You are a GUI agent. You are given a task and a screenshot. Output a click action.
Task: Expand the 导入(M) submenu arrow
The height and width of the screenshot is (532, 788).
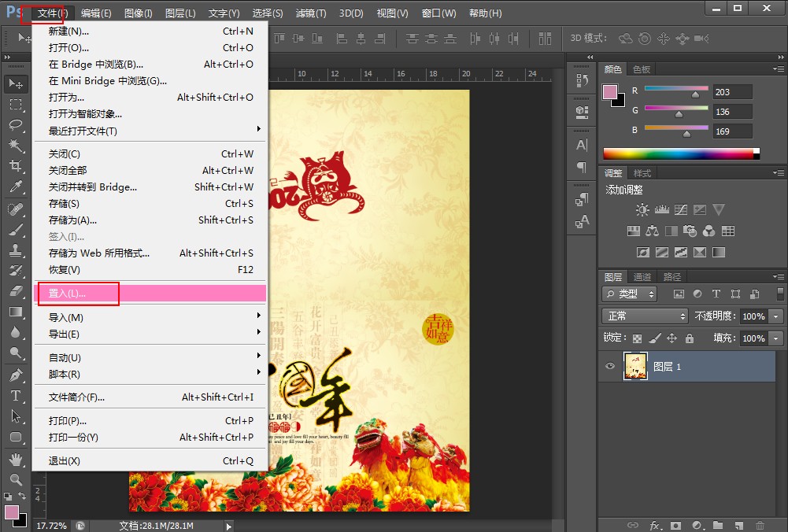coord(258,316)
